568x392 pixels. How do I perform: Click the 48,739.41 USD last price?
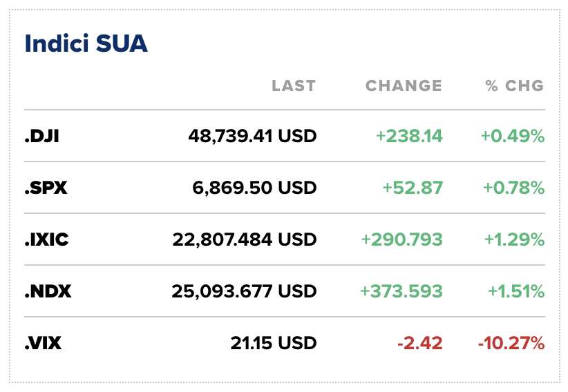252,136
